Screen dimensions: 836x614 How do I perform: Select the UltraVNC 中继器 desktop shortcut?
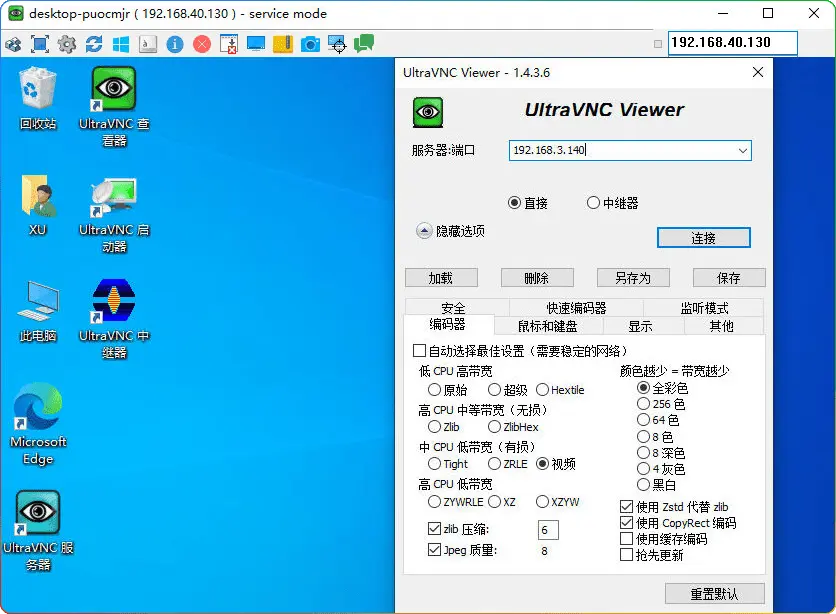pyautogui.click(x=114, y=319)
